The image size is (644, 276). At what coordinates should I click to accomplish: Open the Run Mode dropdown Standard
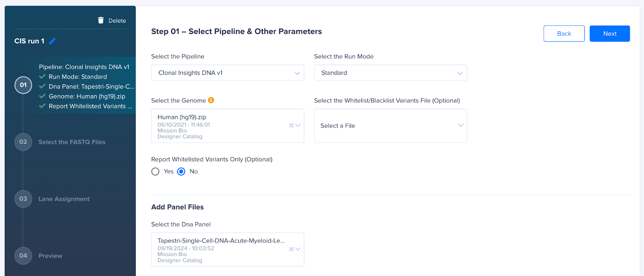[x=390, y=73]
